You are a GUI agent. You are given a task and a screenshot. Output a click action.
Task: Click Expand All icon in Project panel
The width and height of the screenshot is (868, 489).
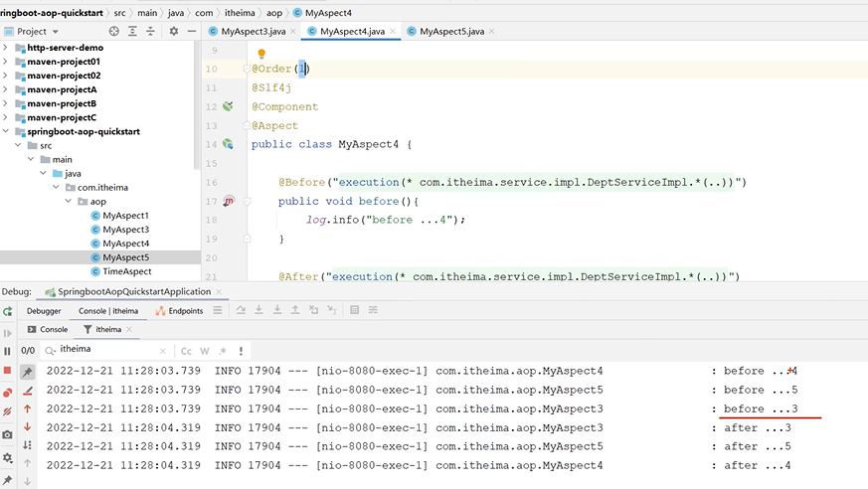point(132,32)
